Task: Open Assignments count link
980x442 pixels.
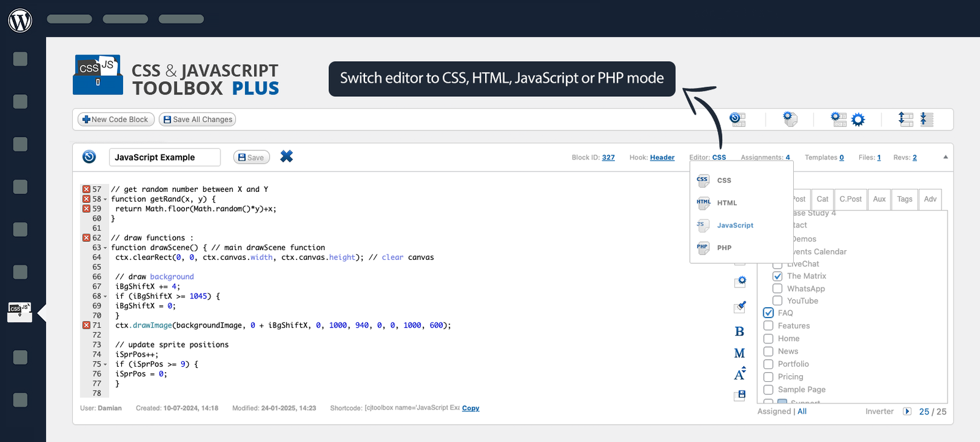Action: [788, 158]
